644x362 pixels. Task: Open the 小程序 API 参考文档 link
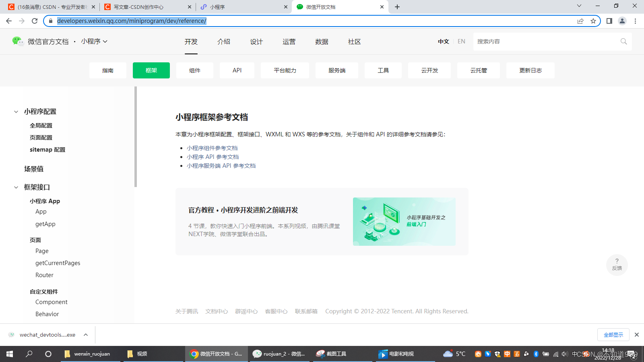click(213, 157)
